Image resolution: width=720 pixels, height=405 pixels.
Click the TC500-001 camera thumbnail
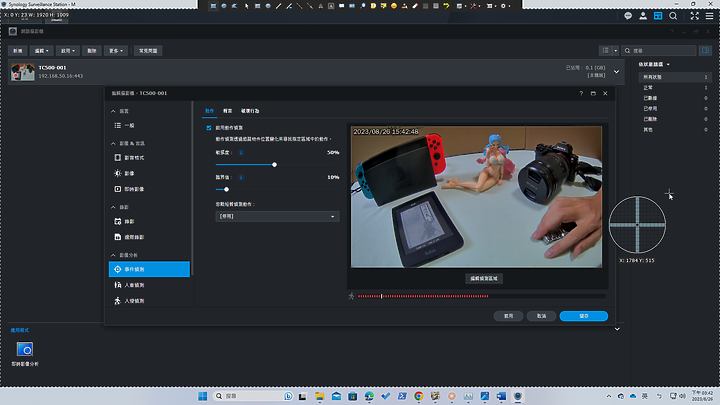pyautogui.click(x=22, y=72)
